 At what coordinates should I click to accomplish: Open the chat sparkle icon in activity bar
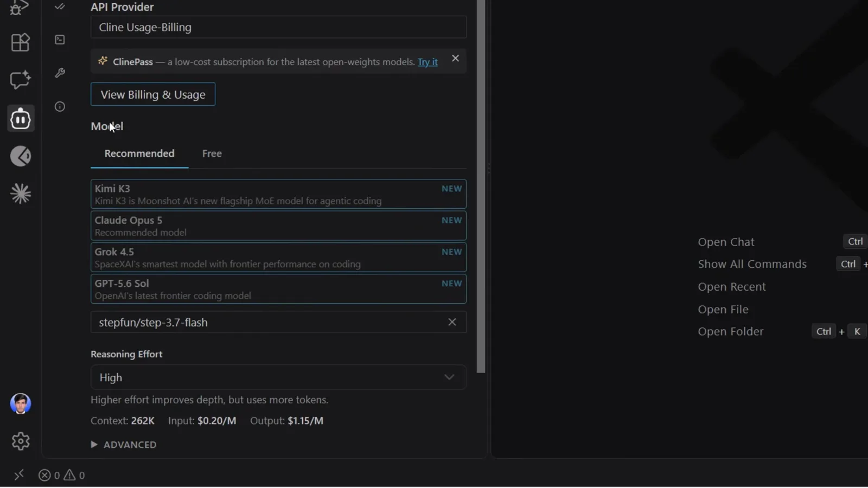click(20, 80)
